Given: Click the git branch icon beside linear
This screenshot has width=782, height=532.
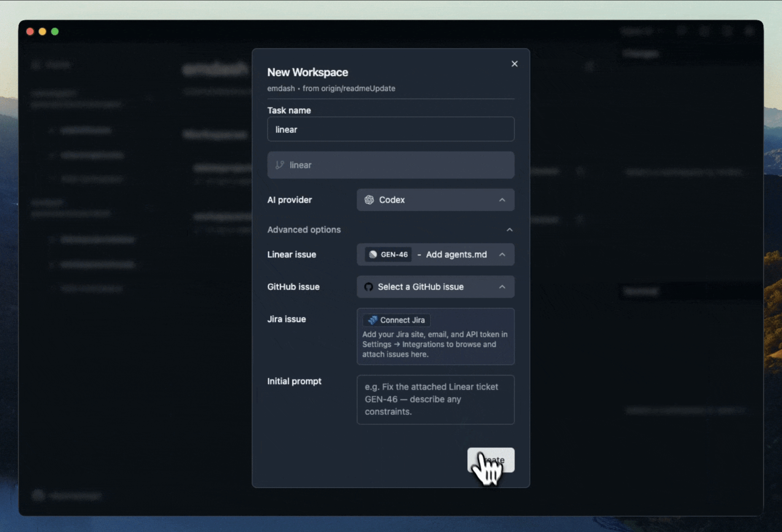Looking at the screenshot, I should [x=280, y=165].
